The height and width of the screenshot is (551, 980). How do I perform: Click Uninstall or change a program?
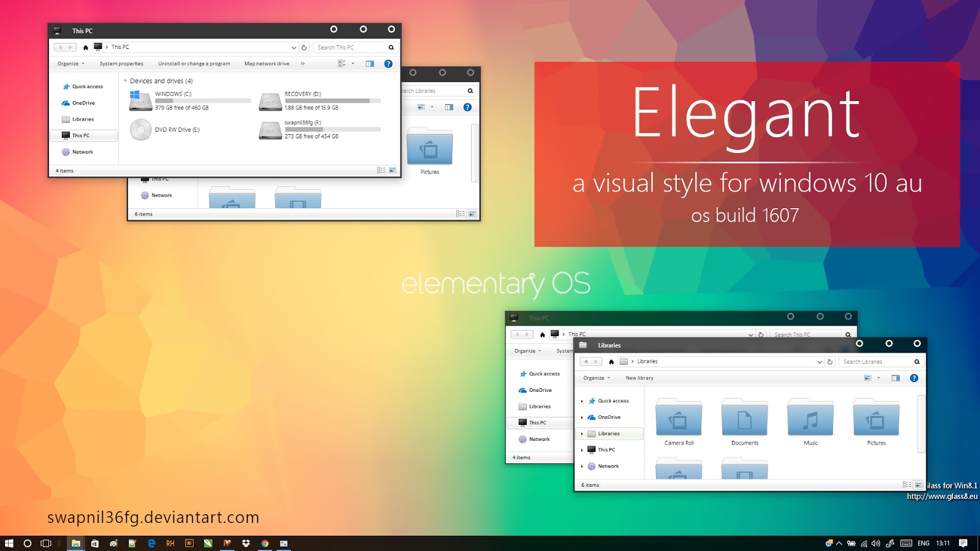[194, 64]
